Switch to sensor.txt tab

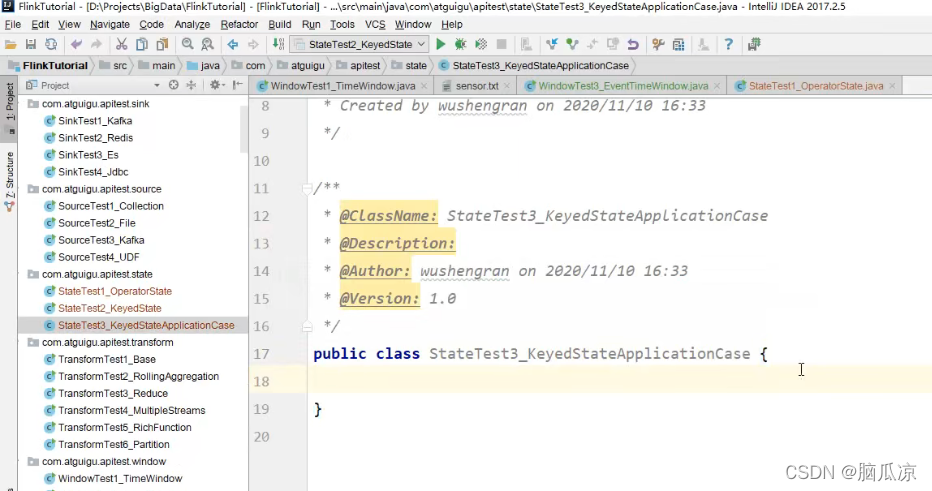pos(477,86)
